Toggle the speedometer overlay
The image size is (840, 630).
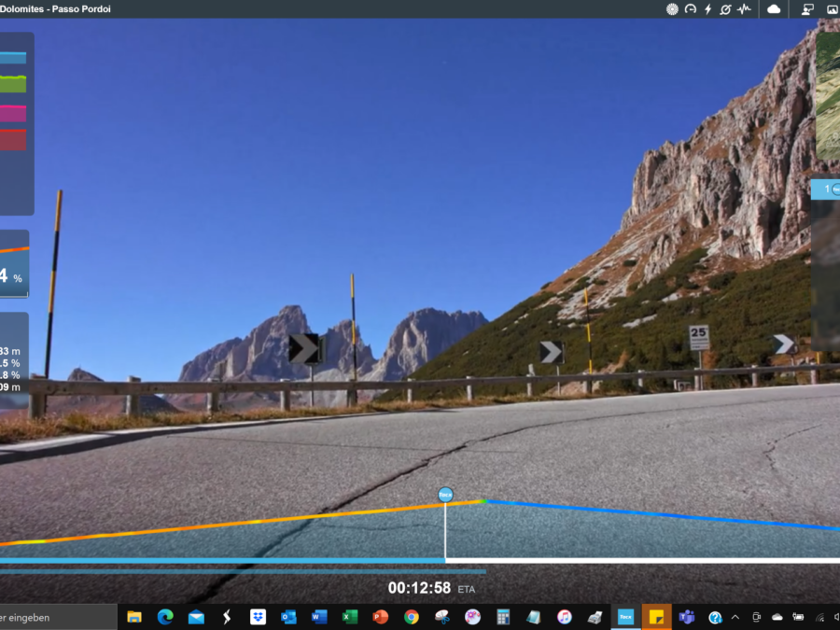tap(689, 8)
